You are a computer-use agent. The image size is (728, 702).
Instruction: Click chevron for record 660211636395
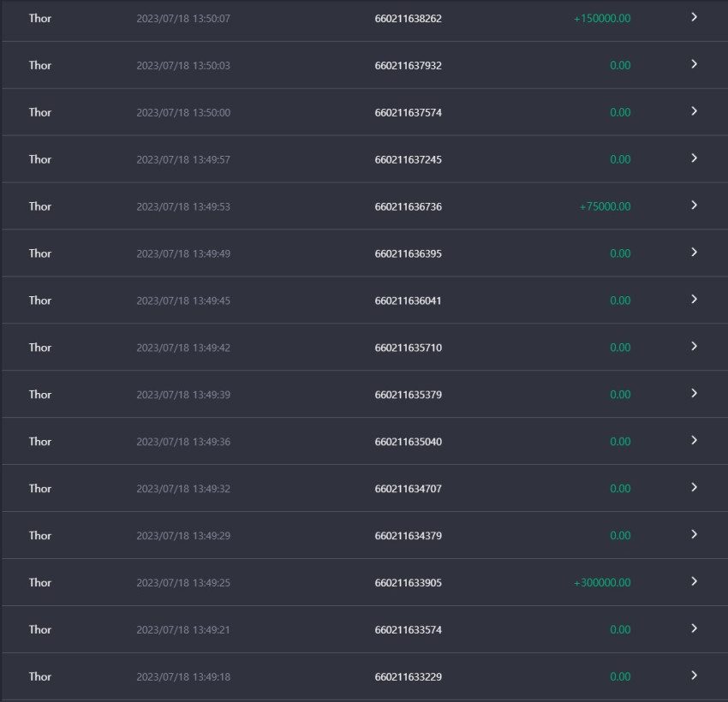(694, 253)
